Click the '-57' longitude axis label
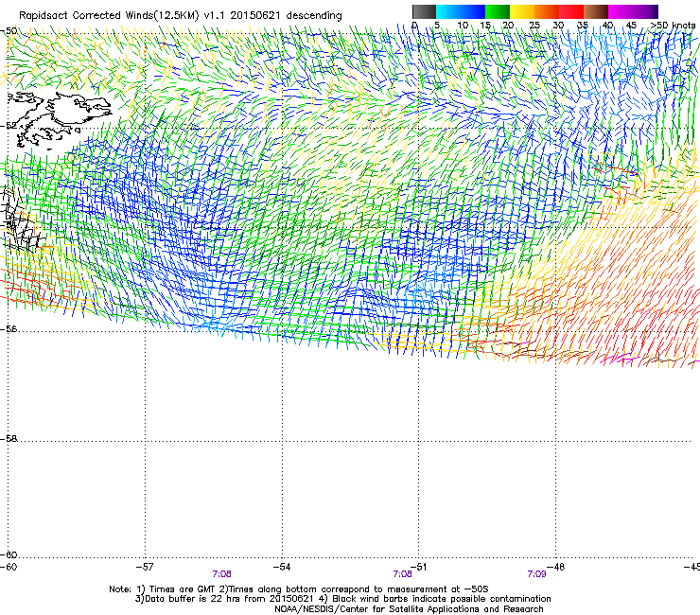Screen dimensions: 700x615 tap(145, 567)
